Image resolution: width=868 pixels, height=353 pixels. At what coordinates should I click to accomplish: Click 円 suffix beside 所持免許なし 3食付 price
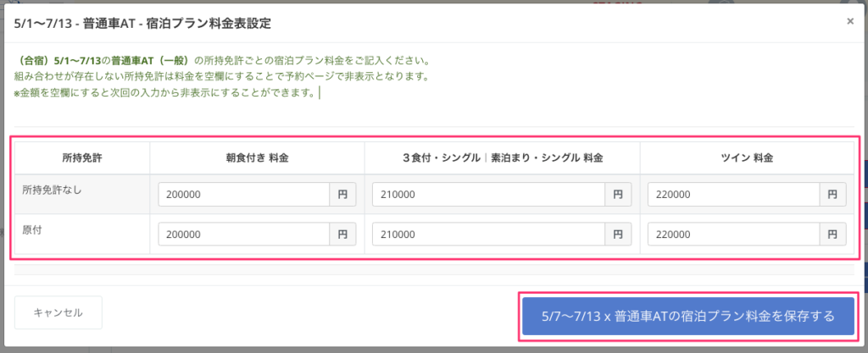coord(618,195)
